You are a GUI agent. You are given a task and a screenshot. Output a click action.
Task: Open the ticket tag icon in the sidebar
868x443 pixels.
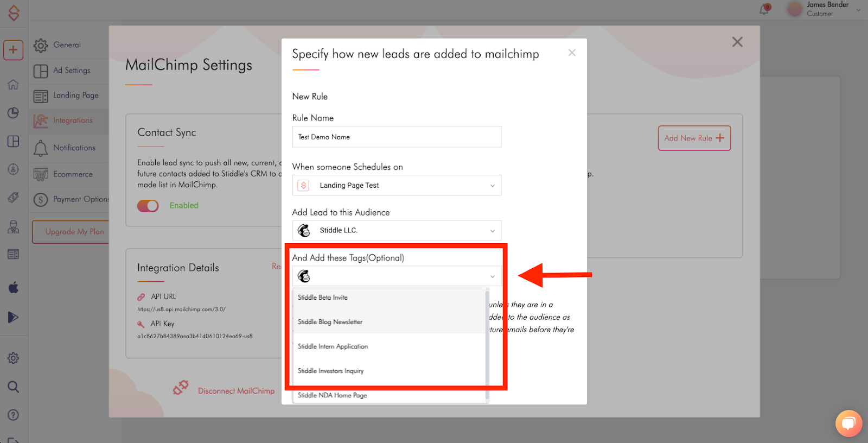click(13, 198)
